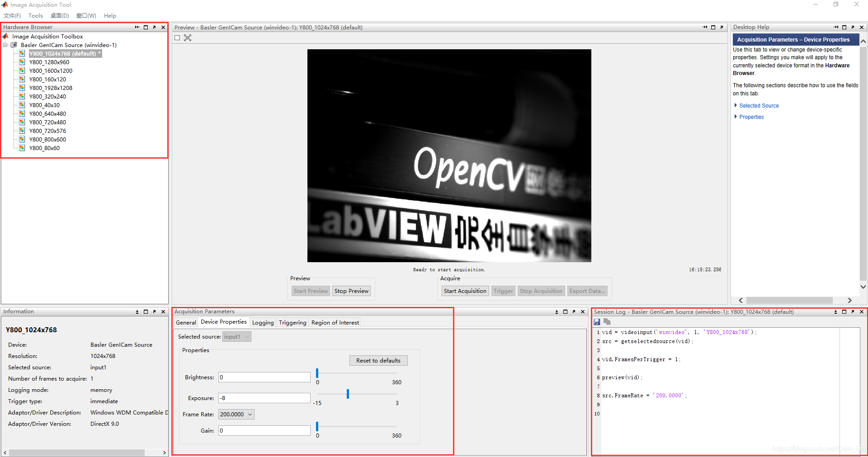This screenshot has width=868, height=457.
Task: Minimize the Preview panel
Action: tap(705, 27)
